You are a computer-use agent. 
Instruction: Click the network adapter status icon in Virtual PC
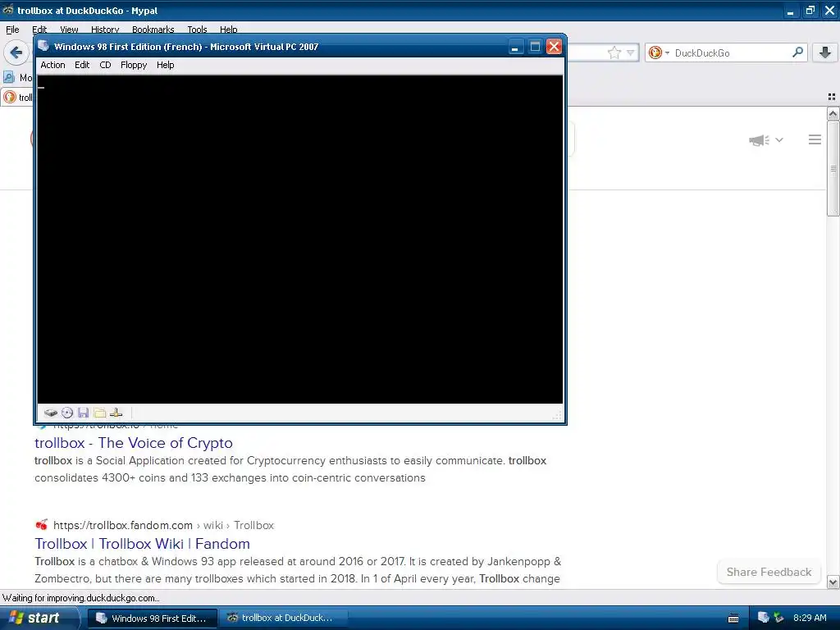pos(116,413)
